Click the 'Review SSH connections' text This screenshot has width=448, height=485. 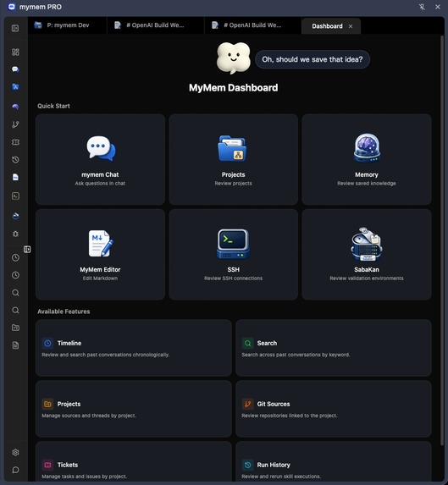coord(233,278)
